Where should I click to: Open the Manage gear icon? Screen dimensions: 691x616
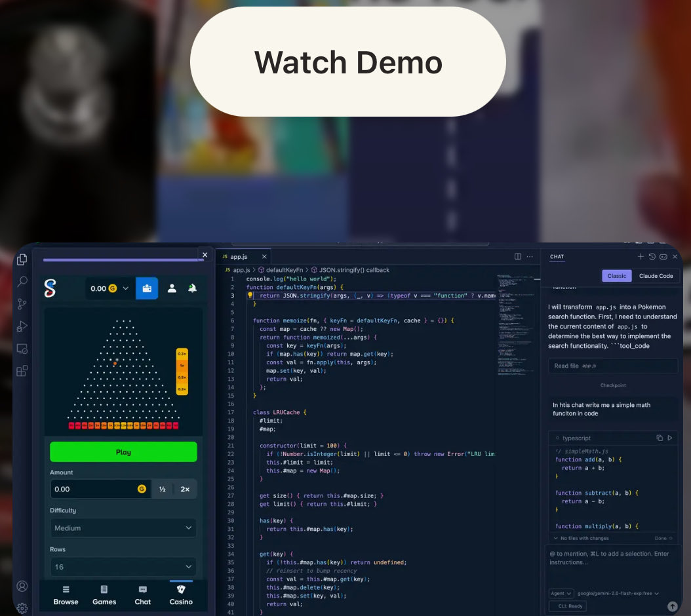[22, 608]
